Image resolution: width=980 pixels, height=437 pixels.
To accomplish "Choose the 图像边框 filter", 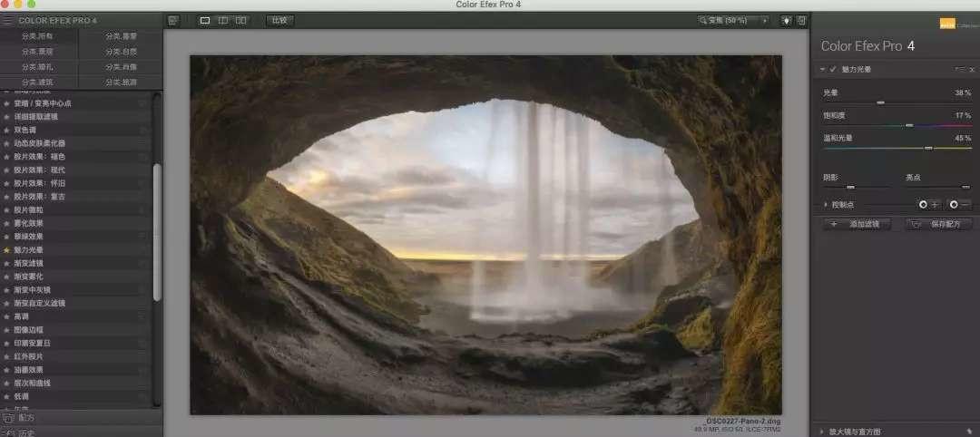I will 75,330.
